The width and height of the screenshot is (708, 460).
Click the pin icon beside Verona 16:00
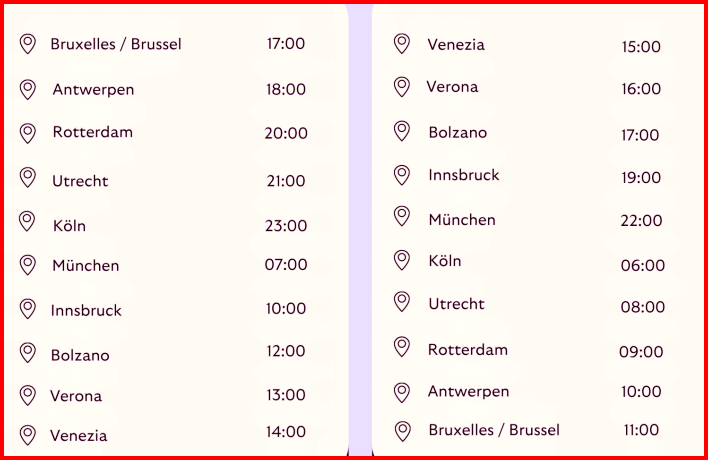click(402, 87)
